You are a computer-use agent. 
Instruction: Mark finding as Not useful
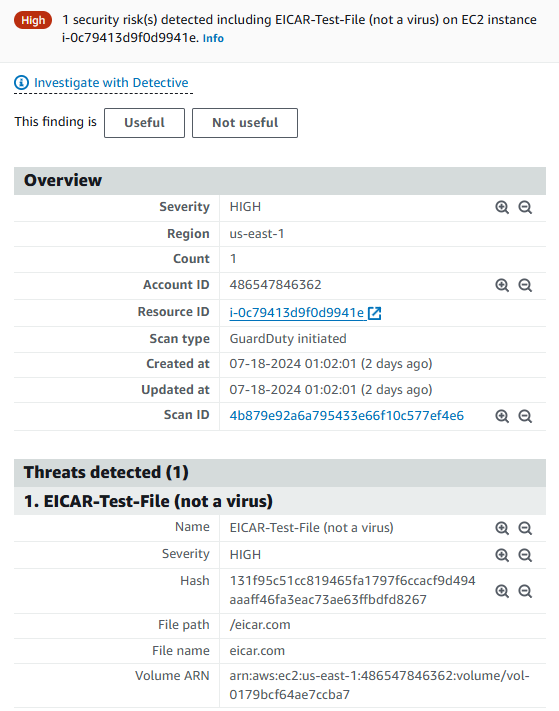245,123
